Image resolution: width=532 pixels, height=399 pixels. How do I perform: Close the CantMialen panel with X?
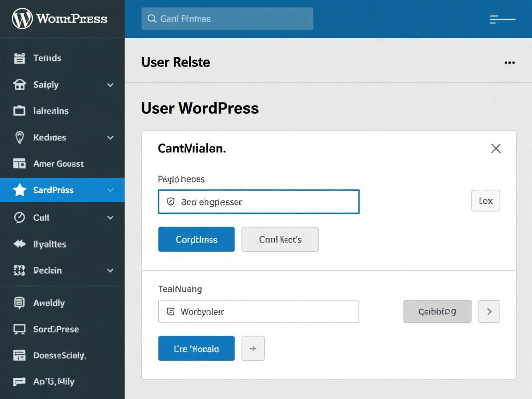tap(496, 148)
